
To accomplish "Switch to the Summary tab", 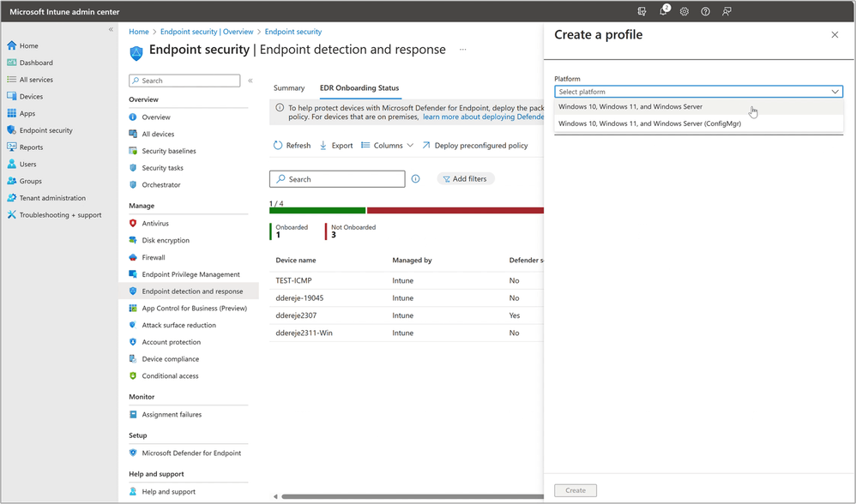I will coord(289,87).
